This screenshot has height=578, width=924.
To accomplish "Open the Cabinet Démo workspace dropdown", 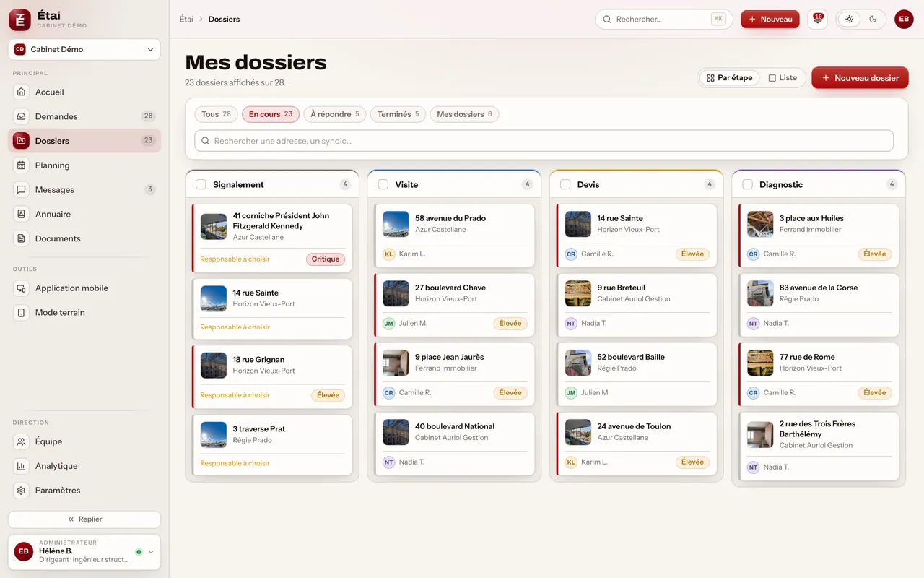I will pos(84,50).
